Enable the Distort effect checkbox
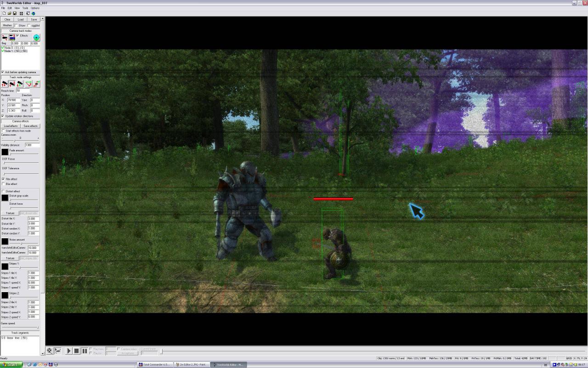The image size is (588, 368). pos(4,191)
